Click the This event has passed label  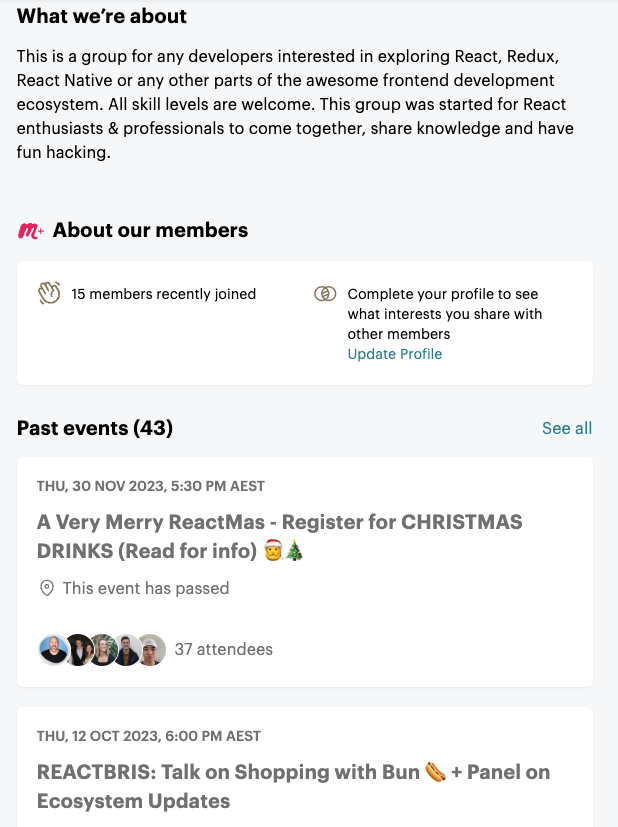click(145, 588)
